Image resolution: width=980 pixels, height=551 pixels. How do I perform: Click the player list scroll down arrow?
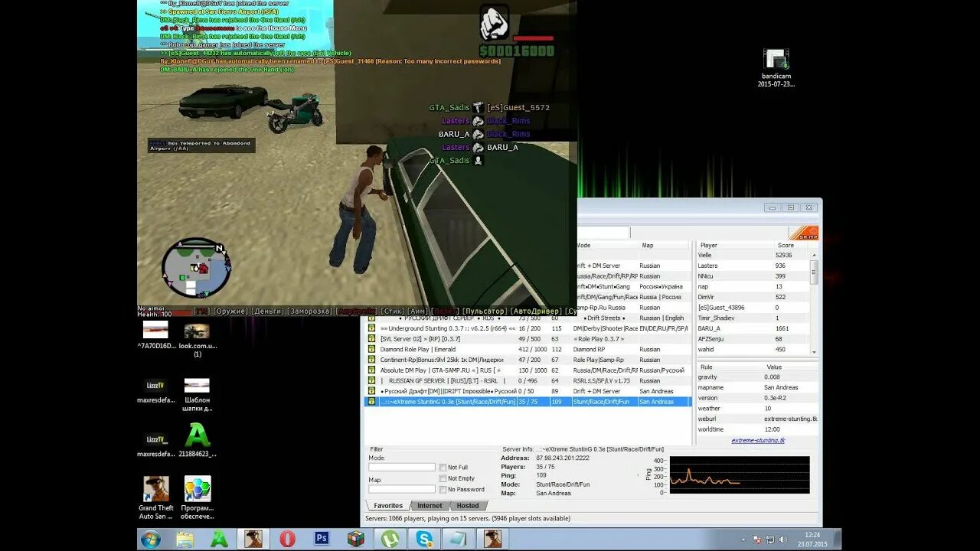pos(814,350)
